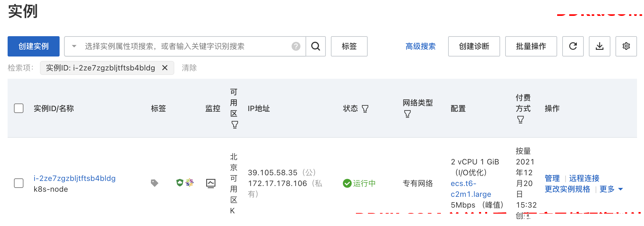Click the search help question mark
The width and height of the screenshot is (644, 226).
click(296, 46)
